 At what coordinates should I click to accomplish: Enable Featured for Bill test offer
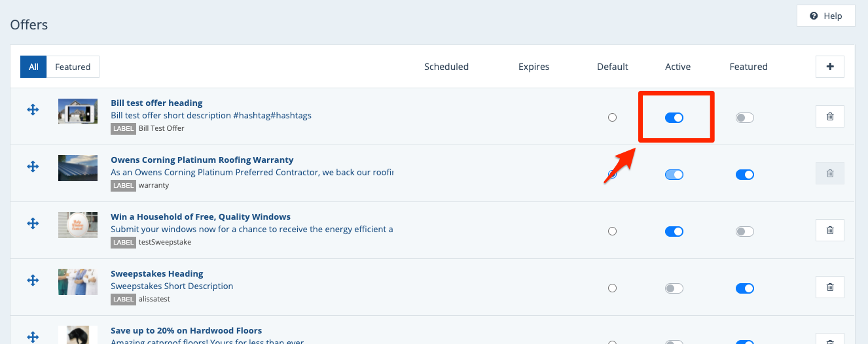pos(744,118)
